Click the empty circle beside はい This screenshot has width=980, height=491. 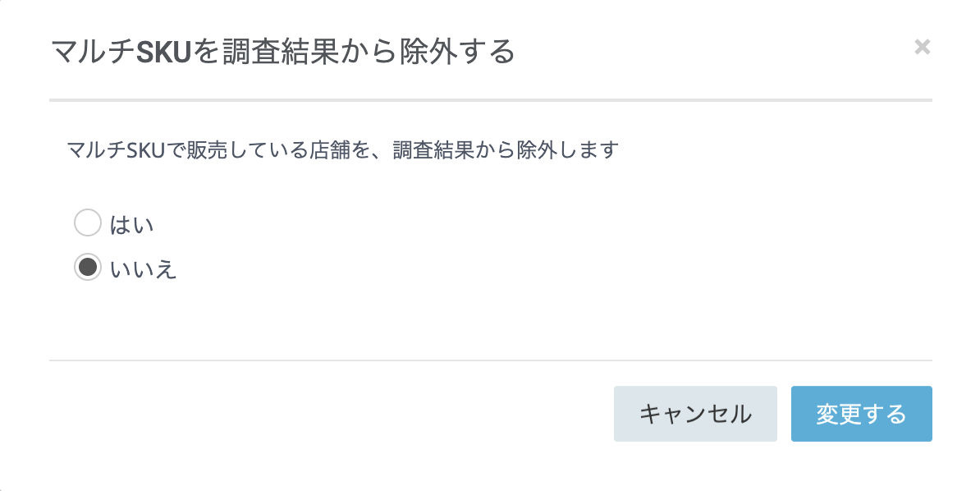(87, 223)
